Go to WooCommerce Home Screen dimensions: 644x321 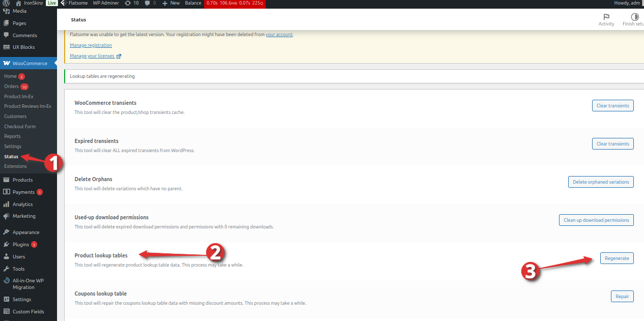pyautogui.click(x=10, y=76)
